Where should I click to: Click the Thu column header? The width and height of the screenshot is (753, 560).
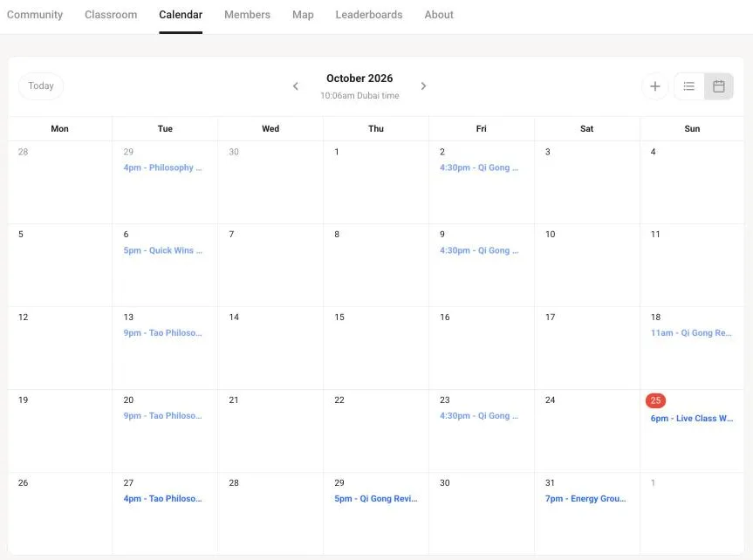[x=376, y=129]
